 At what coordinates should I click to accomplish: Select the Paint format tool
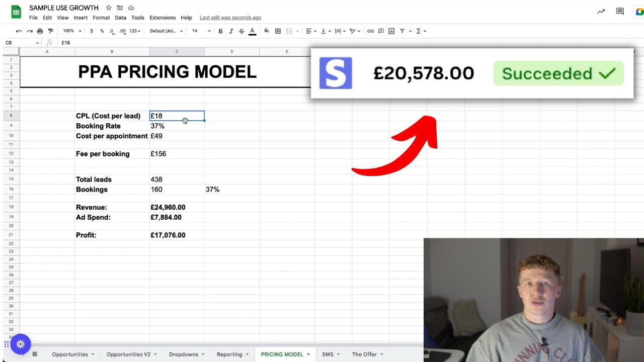50,31
